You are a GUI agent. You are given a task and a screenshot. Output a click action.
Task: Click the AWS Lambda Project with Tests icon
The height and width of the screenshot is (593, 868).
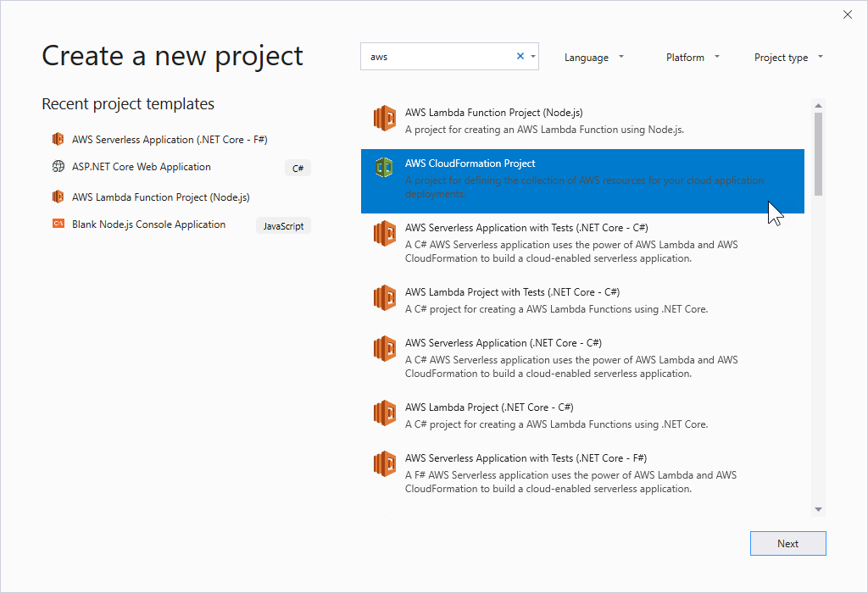385,297
